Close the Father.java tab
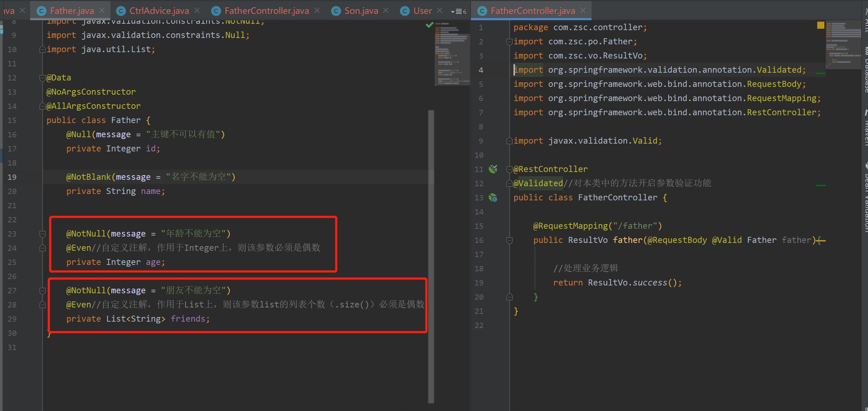This screenshot has height=411, width=868. coord(102,11)
